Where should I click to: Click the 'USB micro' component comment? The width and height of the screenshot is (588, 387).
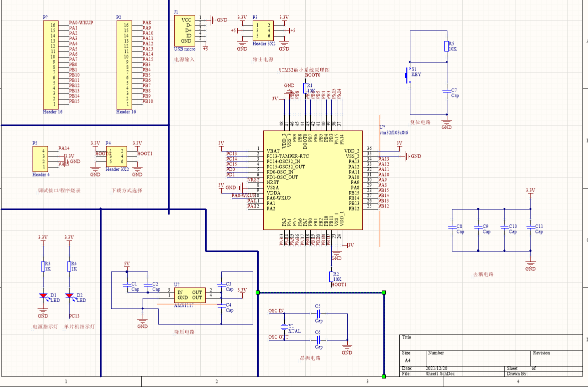(x=185, y=49)
